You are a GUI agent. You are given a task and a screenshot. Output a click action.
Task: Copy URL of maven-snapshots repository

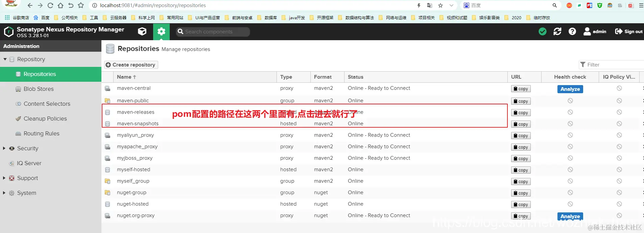(x=521, y=124)
